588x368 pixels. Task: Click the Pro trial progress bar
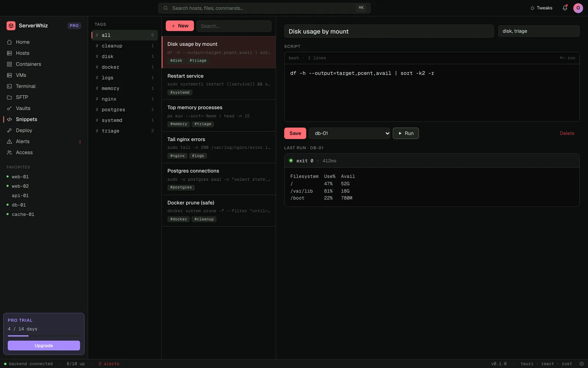click(x=44, y=336)
